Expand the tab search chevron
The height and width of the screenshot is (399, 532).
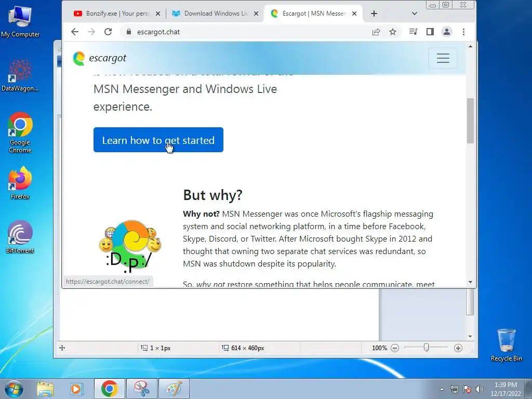[x=414, y=14]
